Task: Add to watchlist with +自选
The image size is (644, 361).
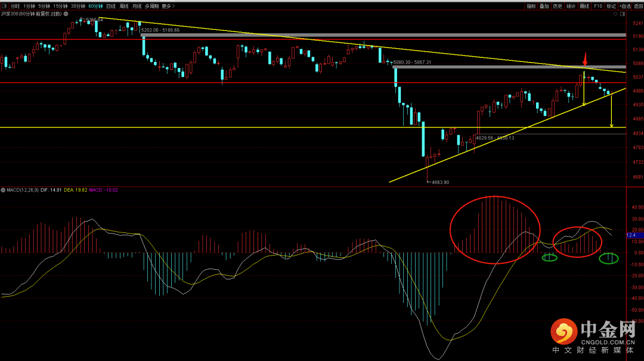Action: 625,6
